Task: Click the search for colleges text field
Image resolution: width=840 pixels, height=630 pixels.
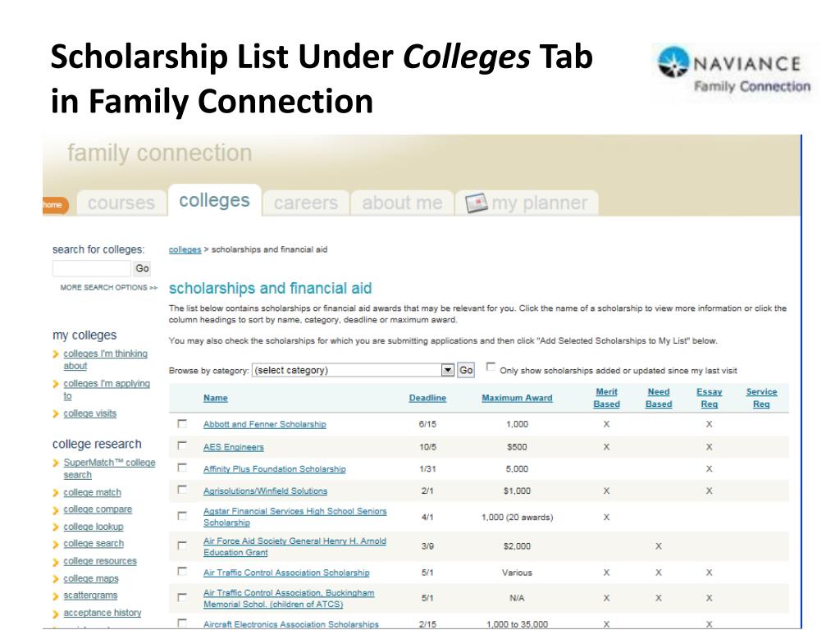Action: coord(92,268)
